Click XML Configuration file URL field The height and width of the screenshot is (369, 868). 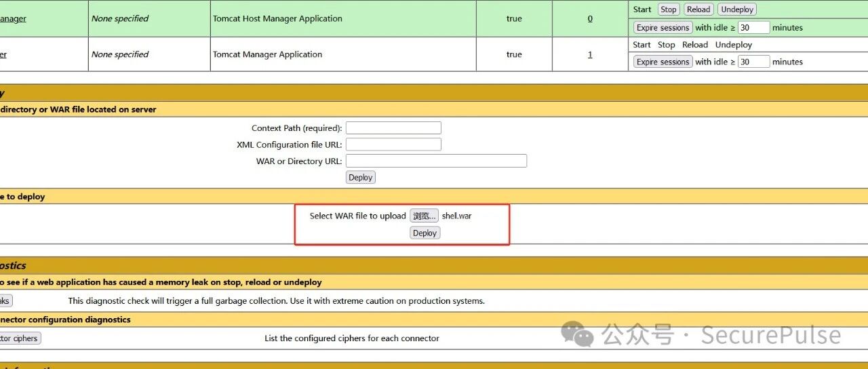393,144
